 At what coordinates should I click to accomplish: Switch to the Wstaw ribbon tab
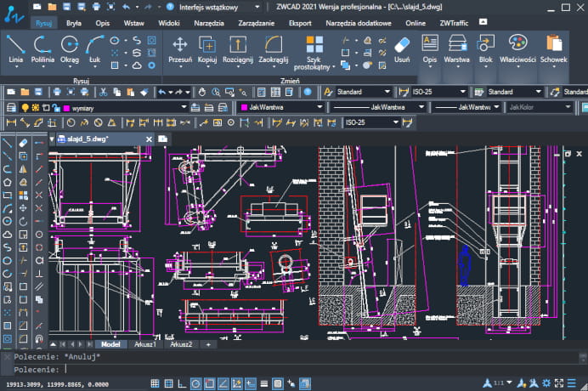(x=134, y=23)
